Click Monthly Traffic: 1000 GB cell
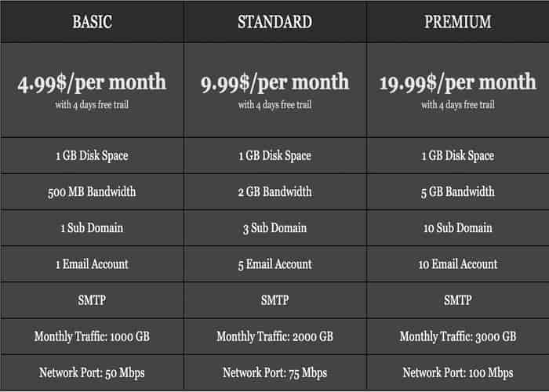 92,336
